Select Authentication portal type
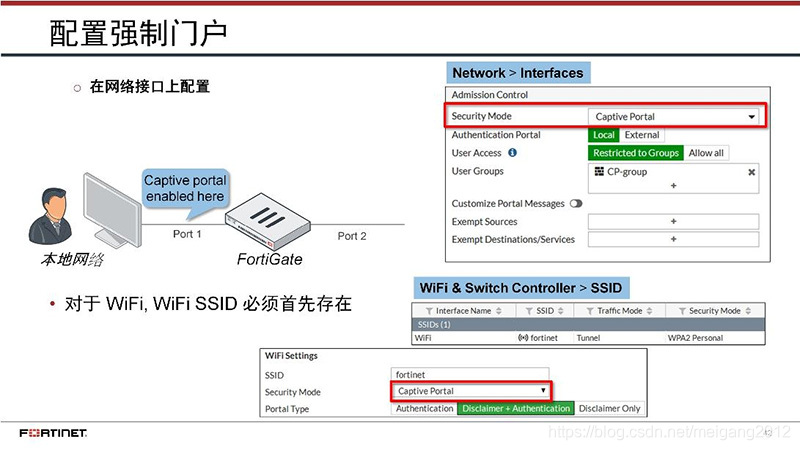The width and height of the screenshot is (800, 450). (424, 408)
